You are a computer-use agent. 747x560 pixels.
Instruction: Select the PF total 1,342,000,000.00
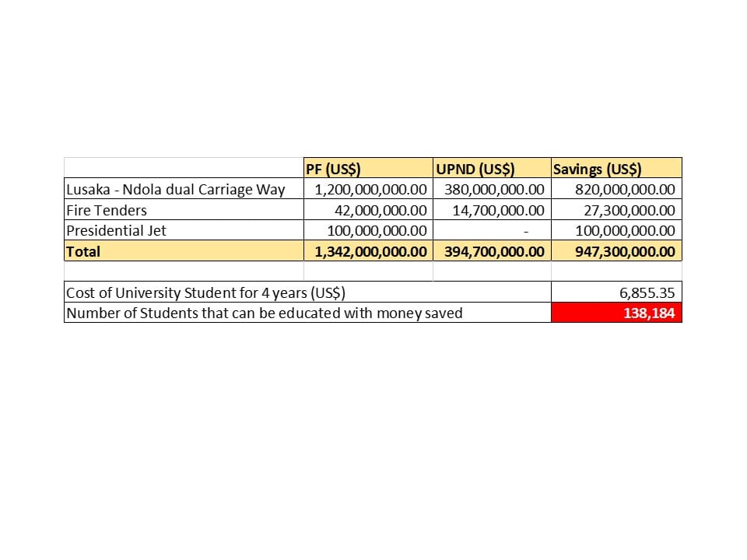coord(368,251)
